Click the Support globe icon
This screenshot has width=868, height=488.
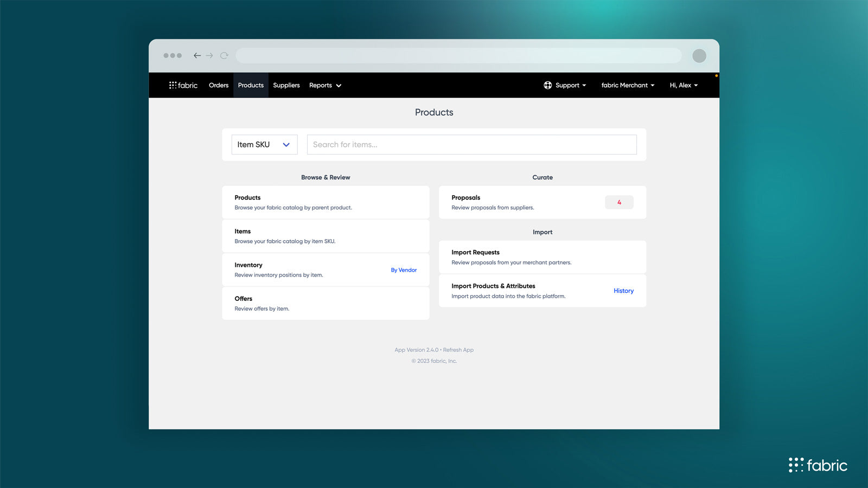[548, 85]
